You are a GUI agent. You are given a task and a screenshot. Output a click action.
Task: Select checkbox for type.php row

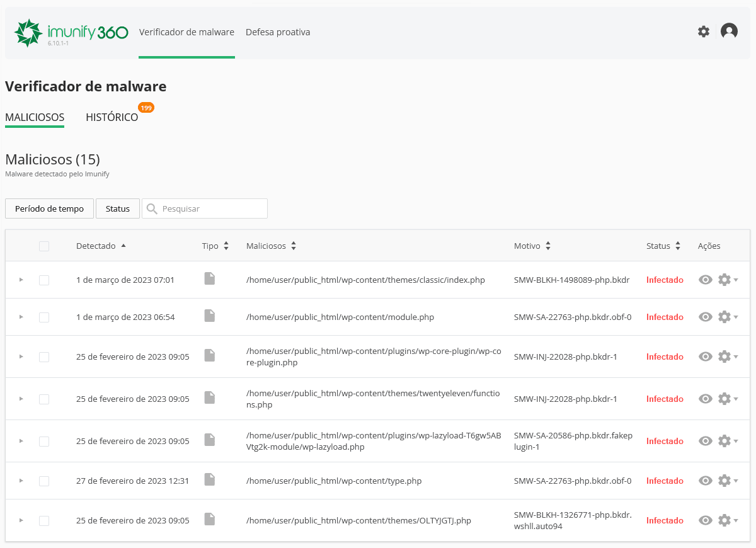pyautogui.click(x=44, y=481)
